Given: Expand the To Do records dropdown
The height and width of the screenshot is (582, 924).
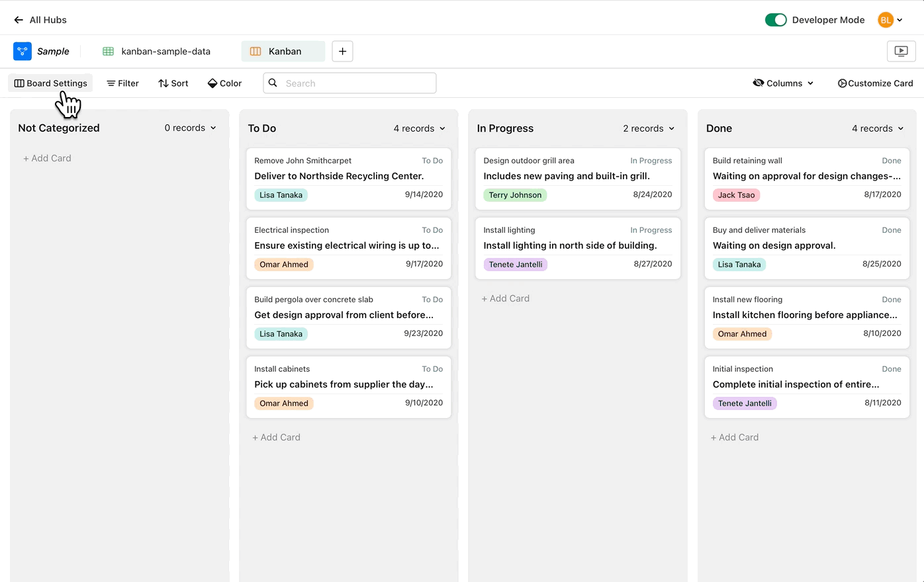Looking at the screenshot, I should point(420,128).
